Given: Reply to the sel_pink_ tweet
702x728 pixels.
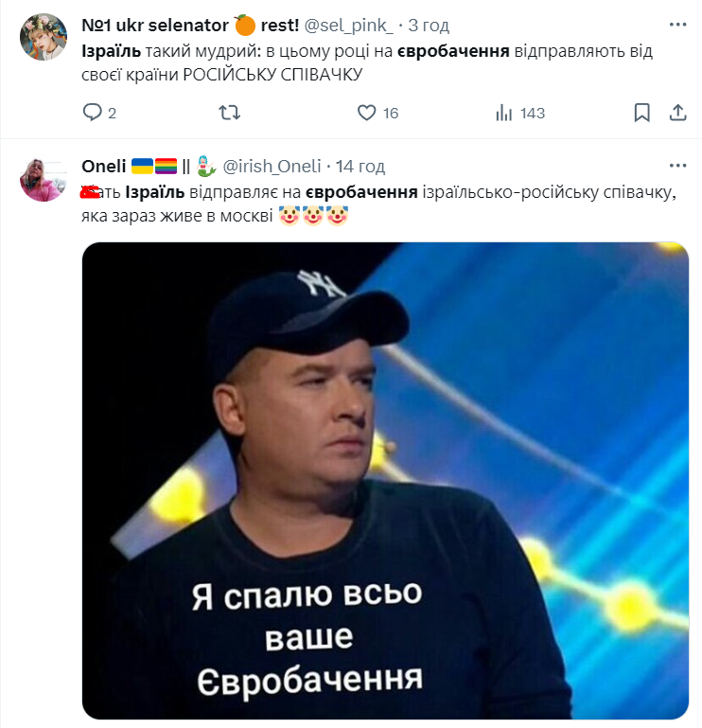Looking at the screenshot, I should tap(92, 113).
